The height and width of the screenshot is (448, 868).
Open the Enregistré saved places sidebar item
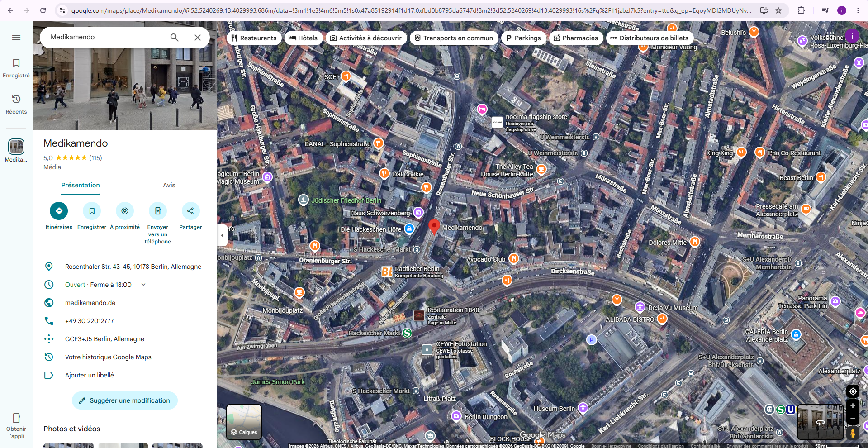click(x=16, y=68)
